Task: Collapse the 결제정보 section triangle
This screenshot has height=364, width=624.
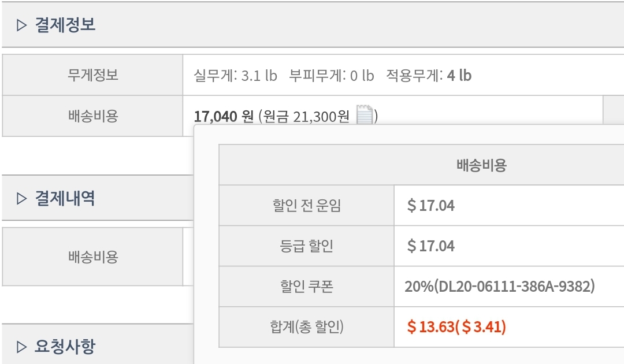Action: click(x=22, y=25)
